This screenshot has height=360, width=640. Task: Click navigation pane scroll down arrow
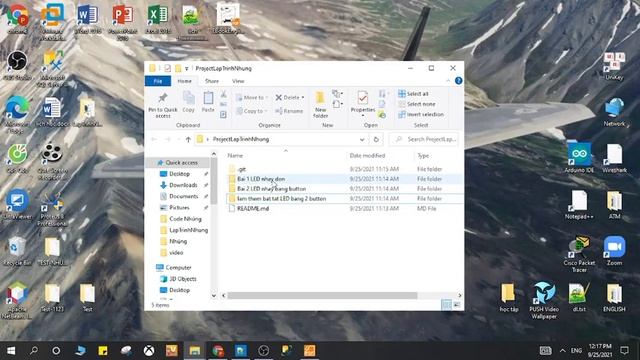coord(213,296)
